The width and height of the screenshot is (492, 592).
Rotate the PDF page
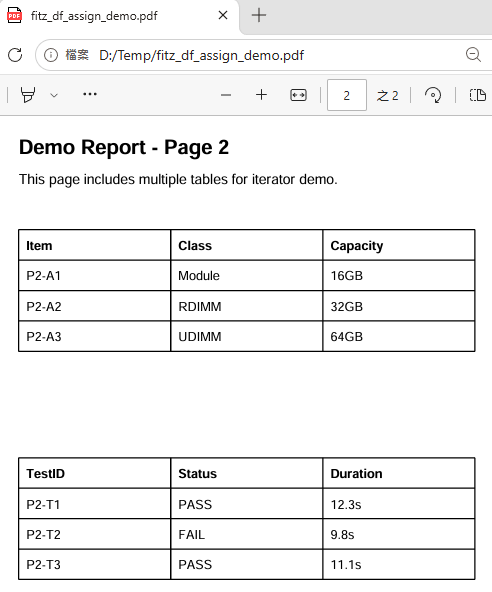pos(433,95)
